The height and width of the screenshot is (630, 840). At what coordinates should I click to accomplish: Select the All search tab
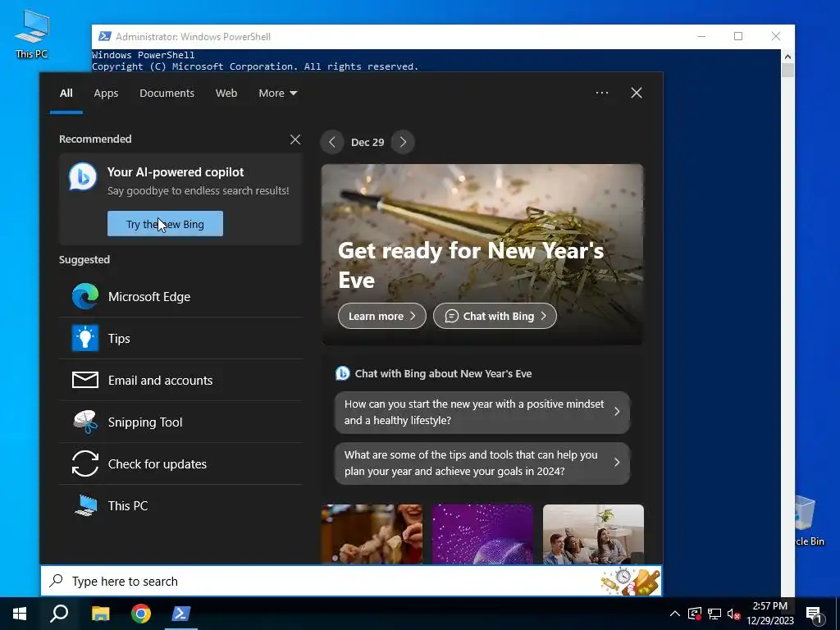click(66, 93)
